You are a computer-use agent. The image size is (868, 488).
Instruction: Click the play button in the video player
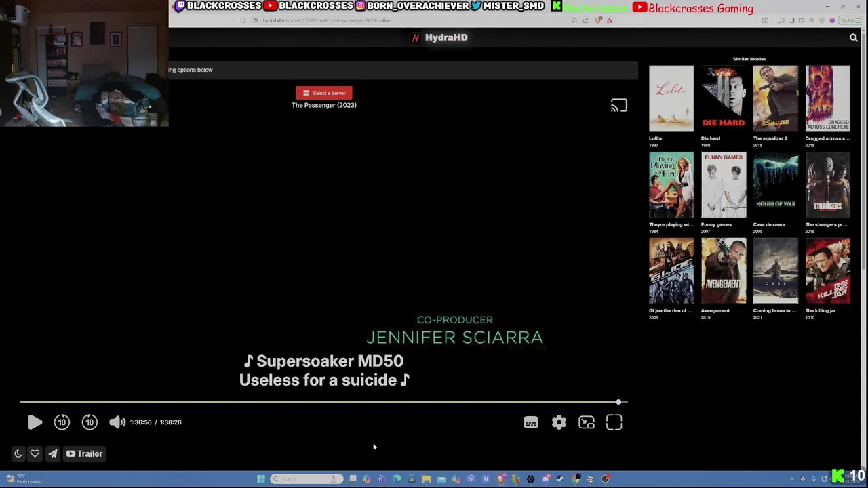coord(35,422)
